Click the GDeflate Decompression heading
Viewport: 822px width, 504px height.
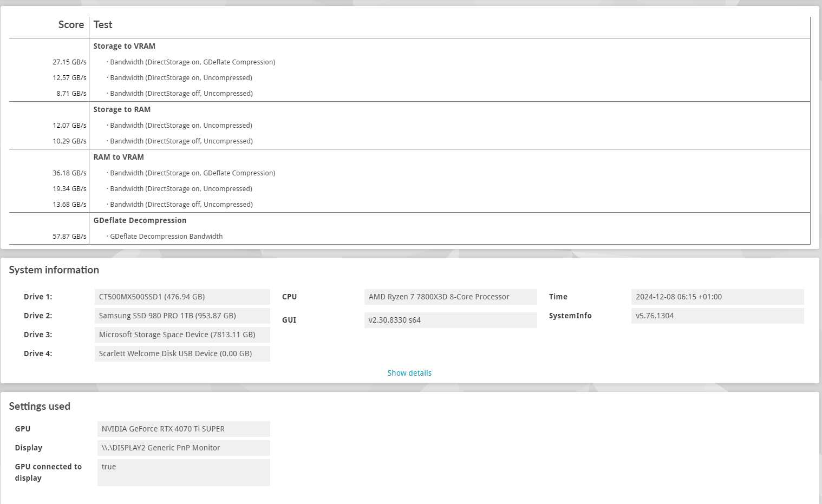pyautogui.click(x=140, y=221)
